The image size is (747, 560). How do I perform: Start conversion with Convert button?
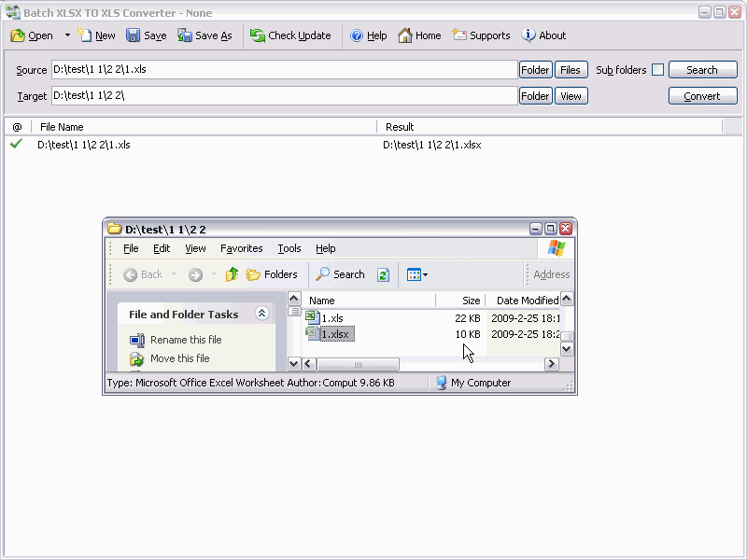coord(703,96)
